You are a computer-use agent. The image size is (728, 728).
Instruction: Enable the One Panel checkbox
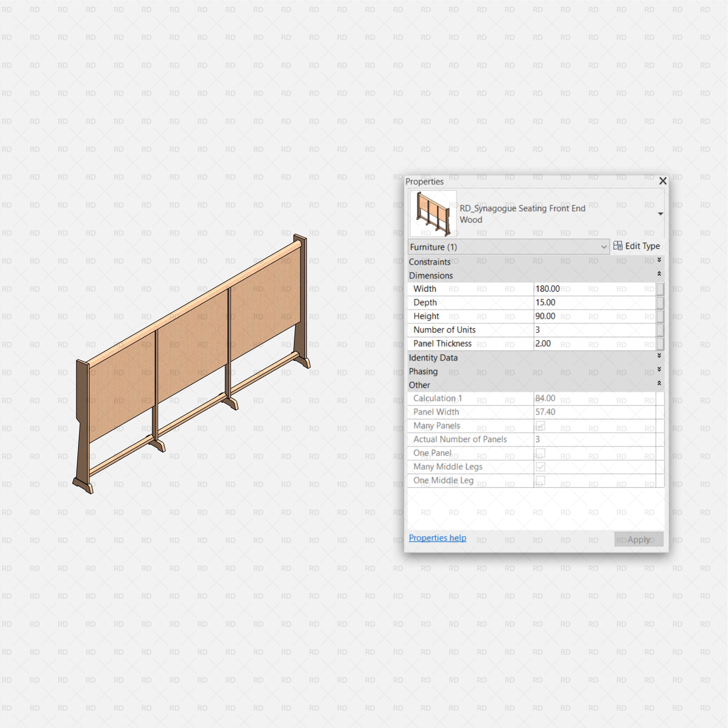540,453
